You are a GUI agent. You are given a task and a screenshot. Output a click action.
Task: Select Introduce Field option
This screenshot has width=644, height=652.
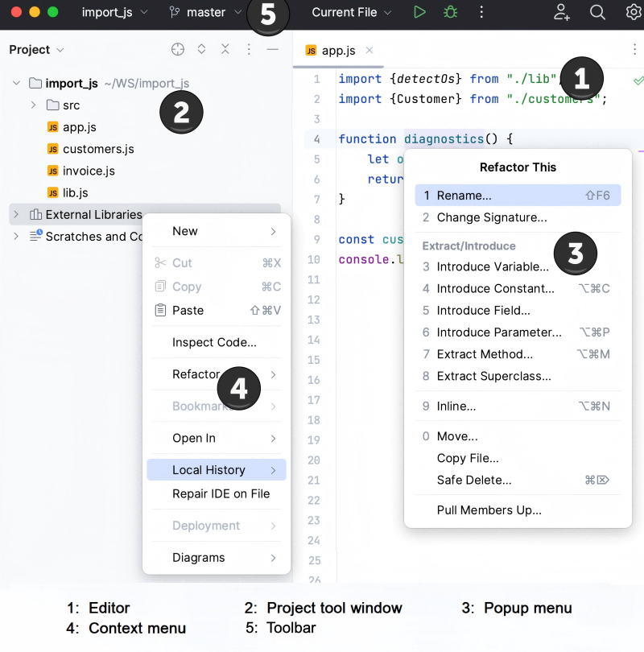pos(518,310)
